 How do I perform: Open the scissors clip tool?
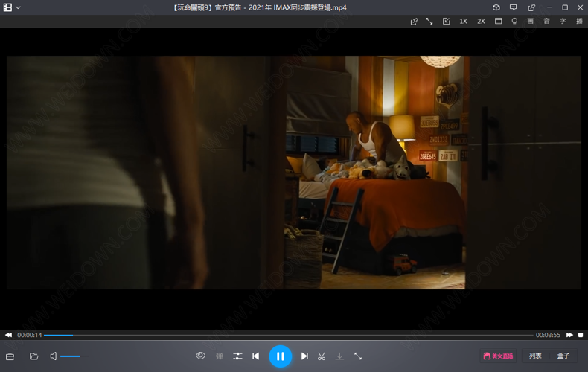point(322,356)
